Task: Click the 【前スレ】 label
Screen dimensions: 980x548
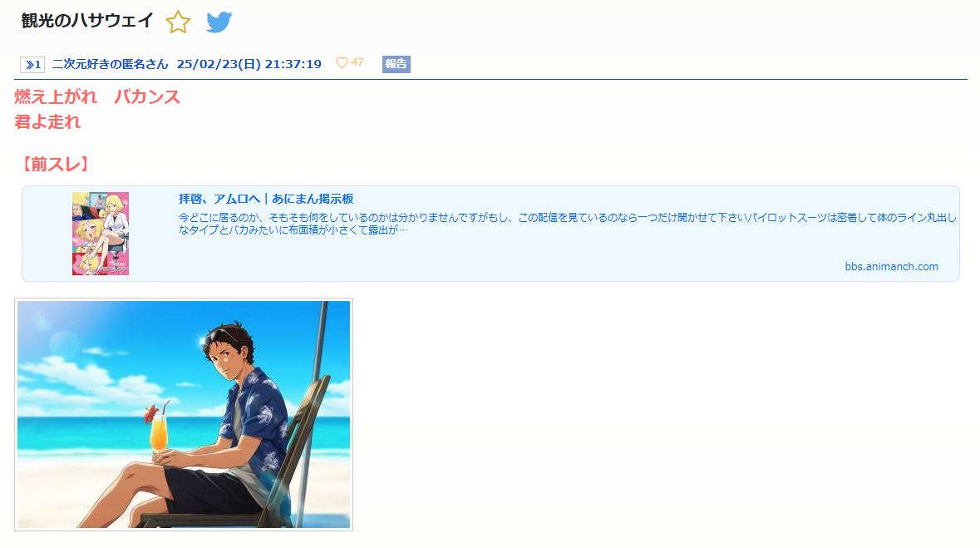Action: pyautogui.click(x=55, y=165)
